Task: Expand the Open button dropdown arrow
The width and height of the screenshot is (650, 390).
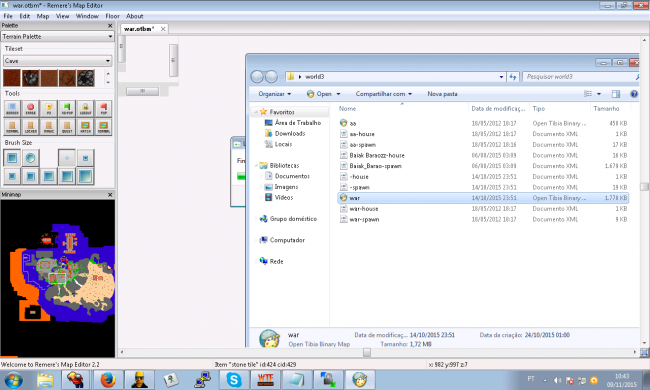Action: (x=338, y=94)
